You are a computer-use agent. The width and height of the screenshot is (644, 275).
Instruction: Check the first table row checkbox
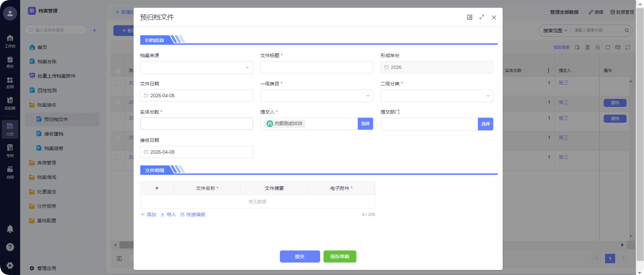tap(118, 83)
